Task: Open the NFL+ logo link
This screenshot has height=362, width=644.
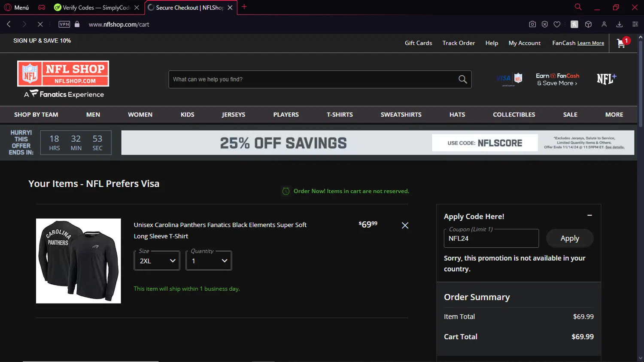Action: [x=606, y=79]
